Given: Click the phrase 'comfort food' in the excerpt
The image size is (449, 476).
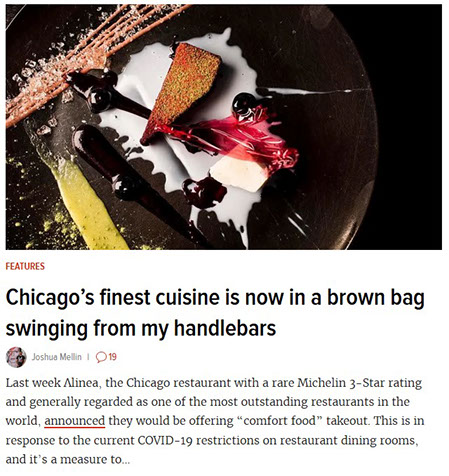Looking at the screenshot, I should (x=279, y=421).
